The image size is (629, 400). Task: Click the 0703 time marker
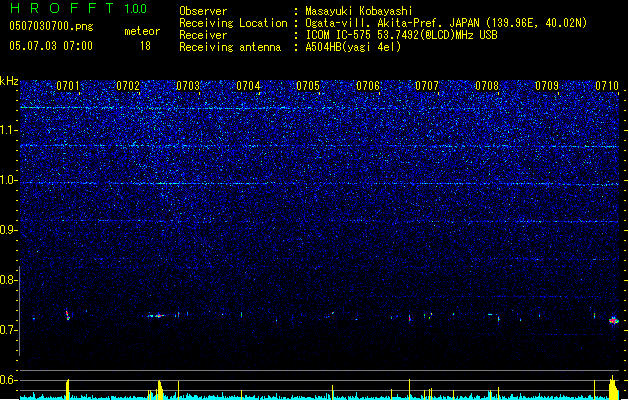click(x=188, y=86)
